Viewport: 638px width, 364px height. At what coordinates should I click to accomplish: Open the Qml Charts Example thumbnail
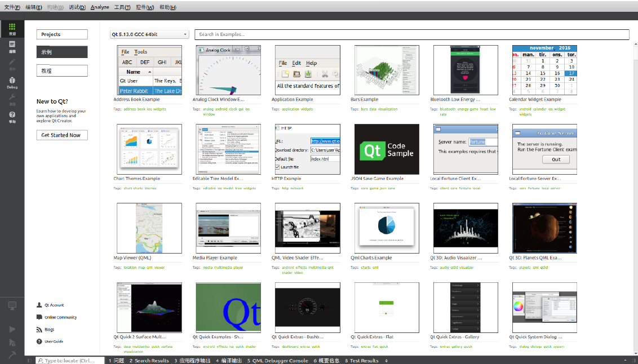[x=387, y=228]
